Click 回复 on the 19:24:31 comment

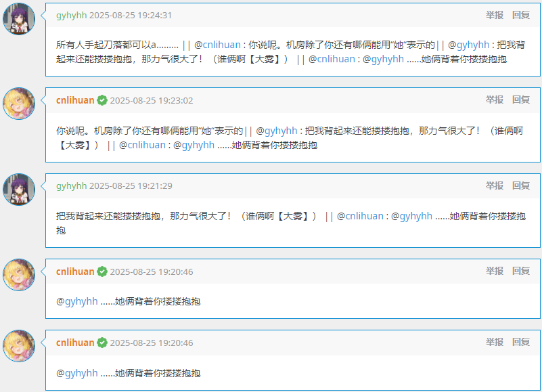point(521,15)
